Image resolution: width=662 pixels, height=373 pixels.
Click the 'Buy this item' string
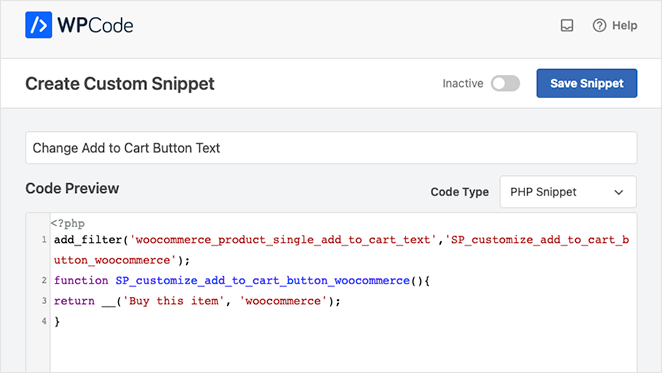pyautogui.click(x=173, y=301)
